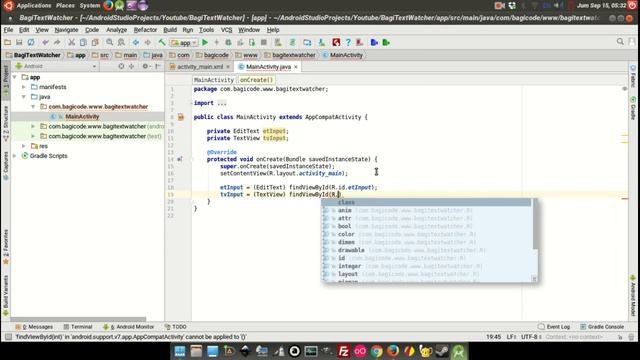Open the Messages tool window

pos(34,327)
